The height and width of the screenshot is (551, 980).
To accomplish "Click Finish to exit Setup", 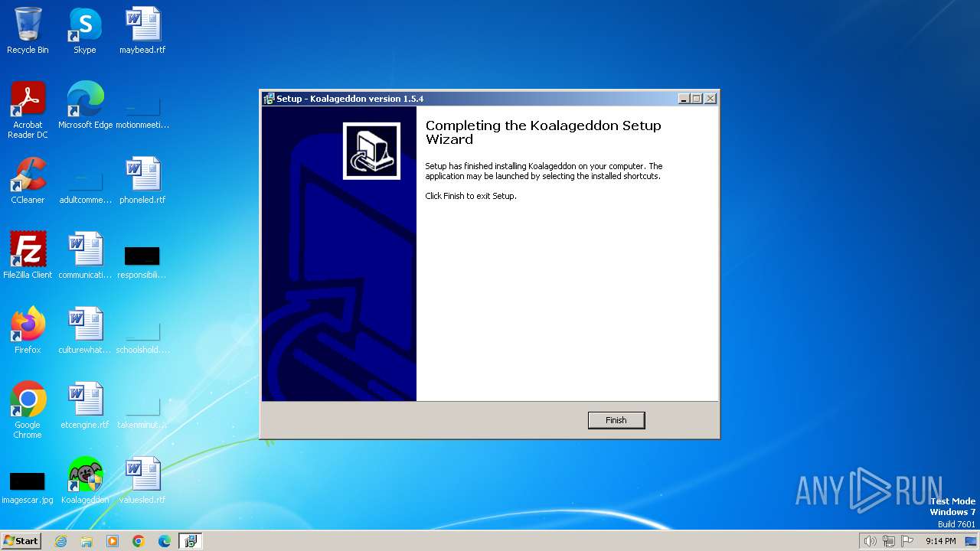I will [616, 420].
